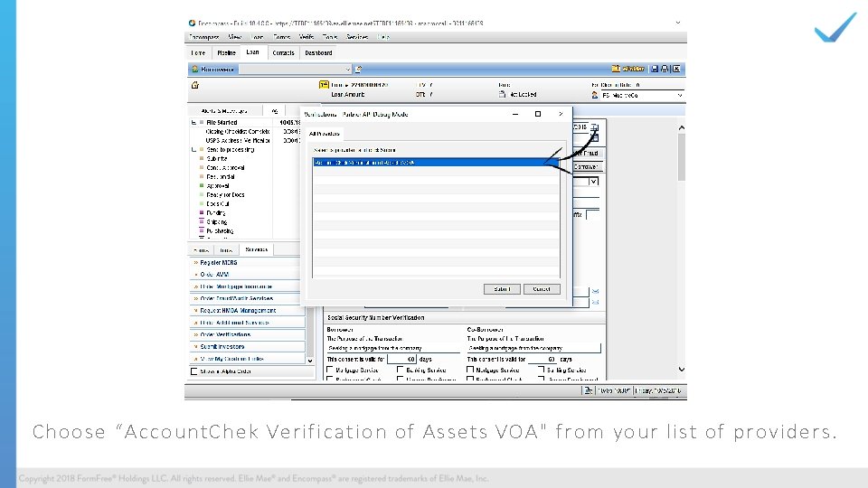This screenshot has height=488, width=868.
Task: Click the Not Locked rate lock icon
Action: click(502, 94)
